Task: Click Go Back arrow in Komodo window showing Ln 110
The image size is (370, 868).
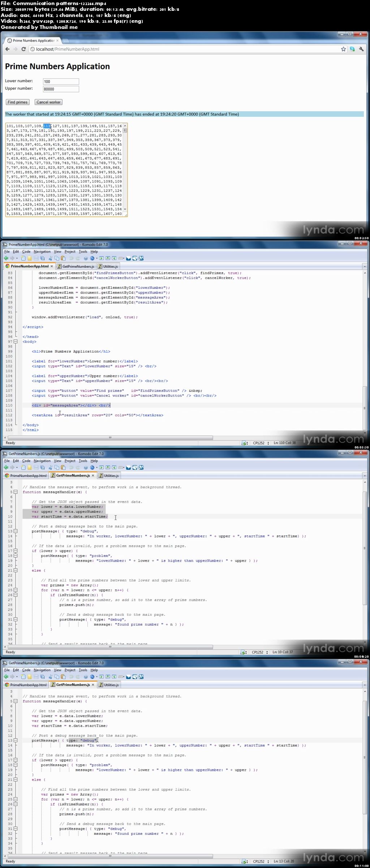Action: tap(6, 258)
